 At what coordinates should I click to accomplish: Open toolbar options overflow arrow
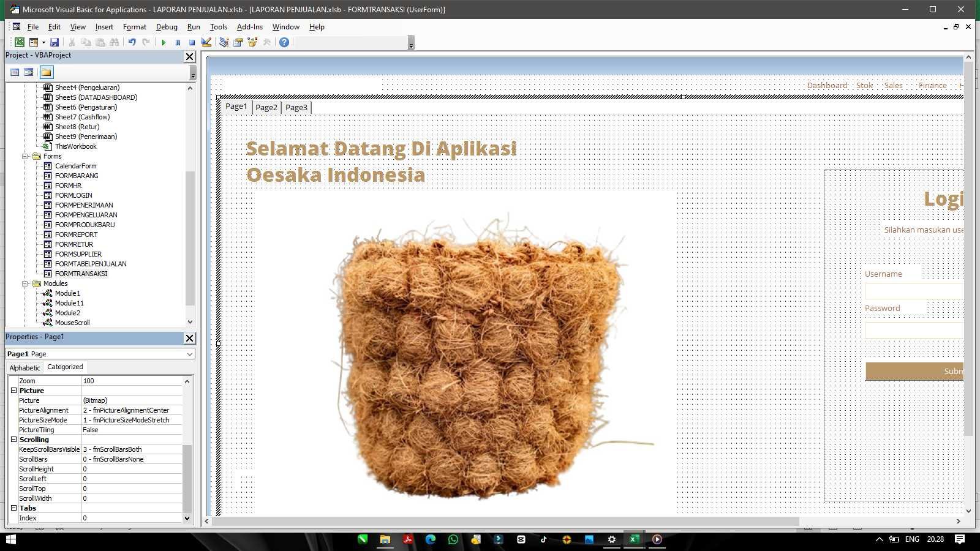pyautogui.click(x=411, y=43)
